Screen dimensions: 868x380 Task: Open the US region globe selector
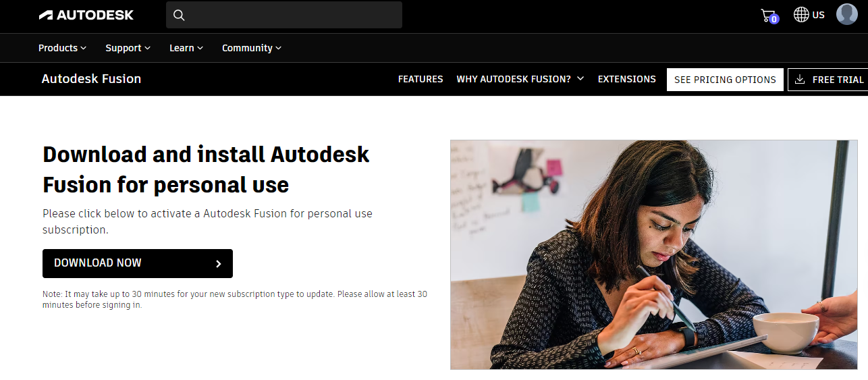click(809, 15)
